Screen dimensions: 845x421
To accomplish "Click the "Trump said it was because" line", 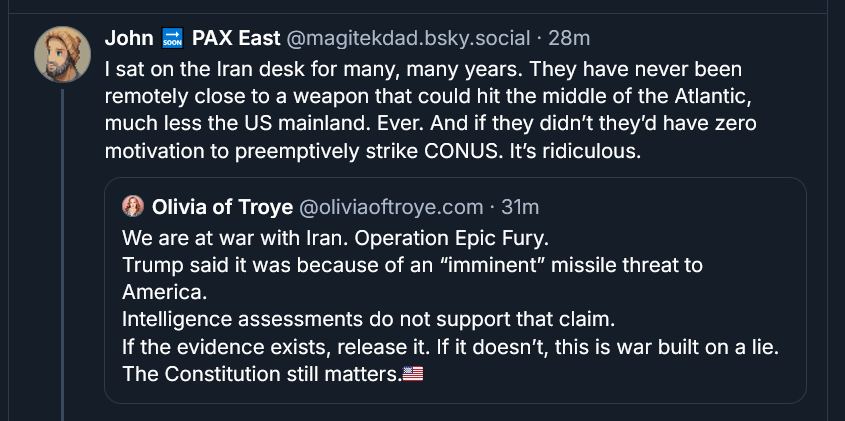I will coord(412,266).
